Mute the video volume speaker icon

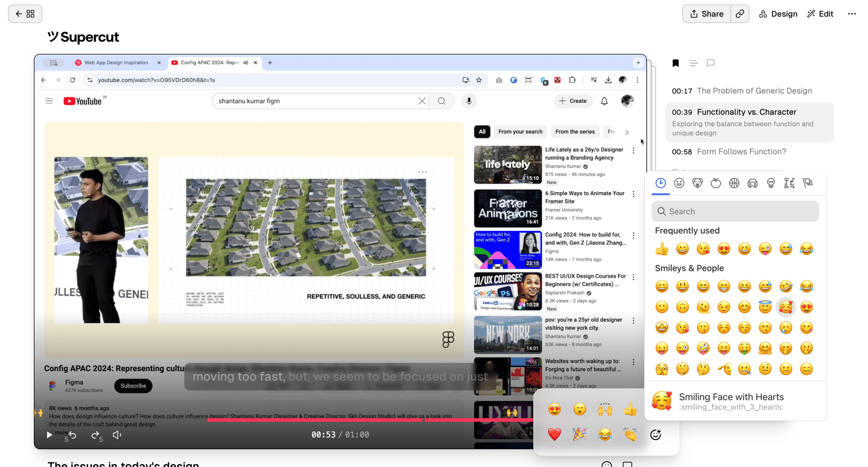117,435
